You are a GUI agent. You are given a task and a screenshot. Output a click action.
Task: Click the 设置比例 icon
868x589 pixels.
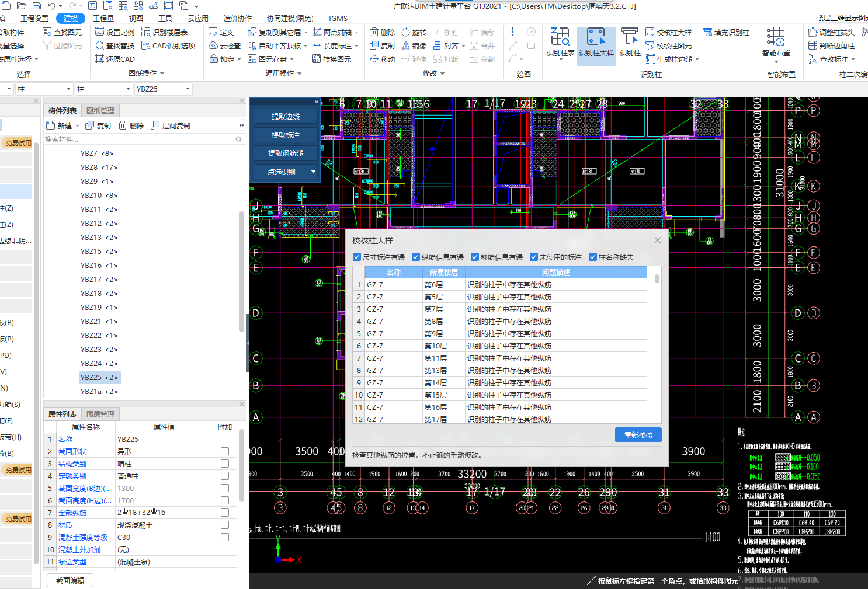pos(100,32)
